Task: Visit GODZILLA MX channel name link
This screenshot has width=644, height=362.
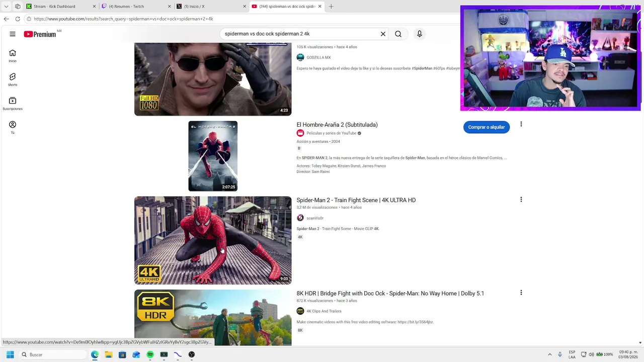Action: tap(318, 57)
